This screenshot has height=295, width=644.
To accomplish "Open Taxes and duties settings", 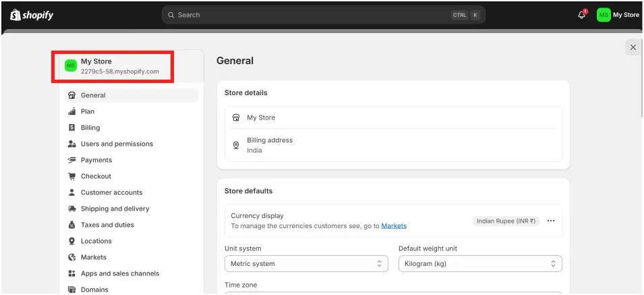I will pyautogui.click(x=131, y=225).
